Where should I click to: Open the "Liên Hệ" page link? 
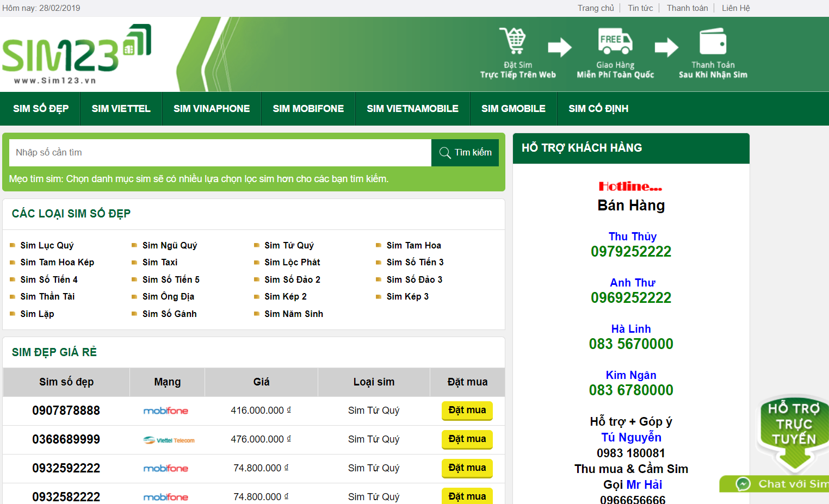(735, 8)
